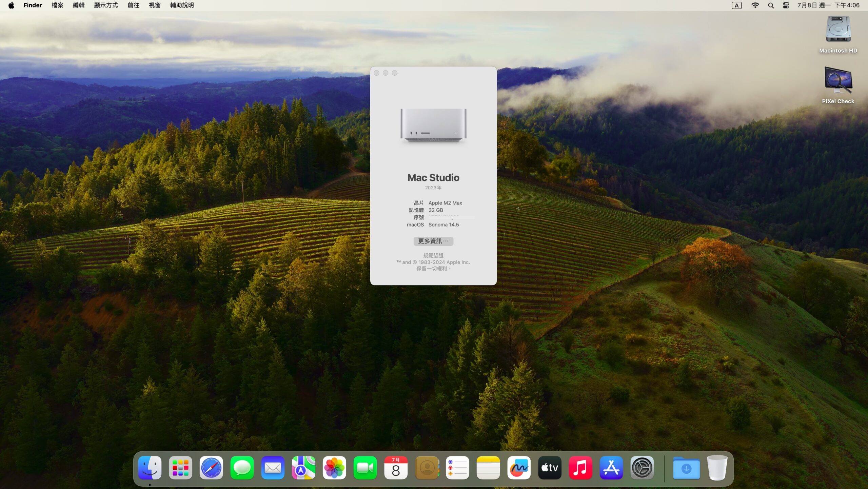The height and width of the screenshot is (489, 868).
Task: Click the Apple M2 Max chip text
Action: coord(445,203)
